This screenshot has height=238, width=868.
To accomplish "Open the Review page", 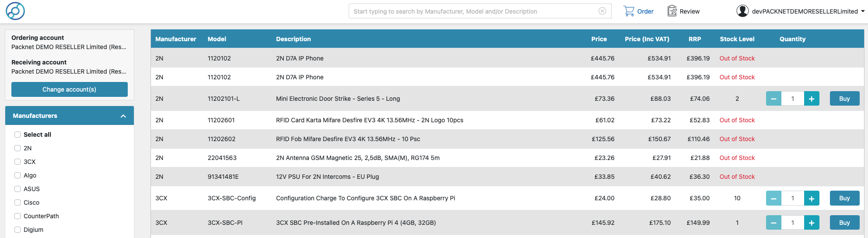I will click(x=683, y=11).
